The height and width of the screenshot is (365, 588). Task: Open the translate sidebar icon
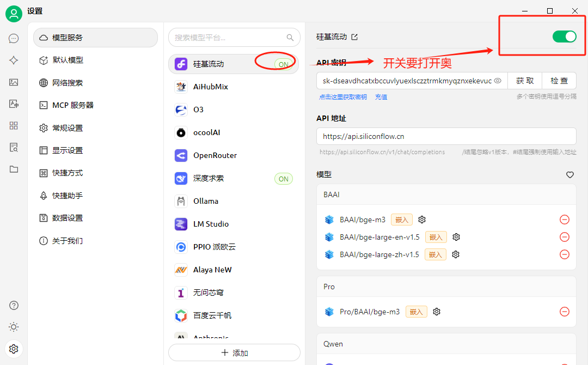(14, 104)
